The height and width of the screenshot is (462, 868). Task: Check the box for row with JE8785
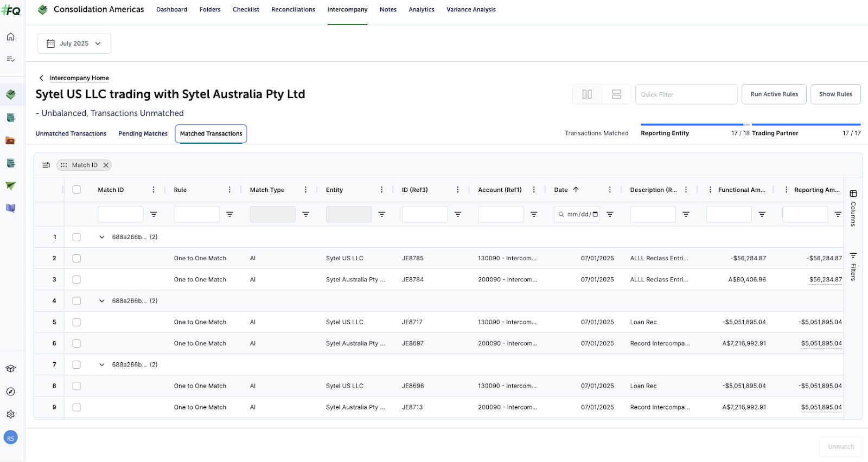[x=76, y=258]
